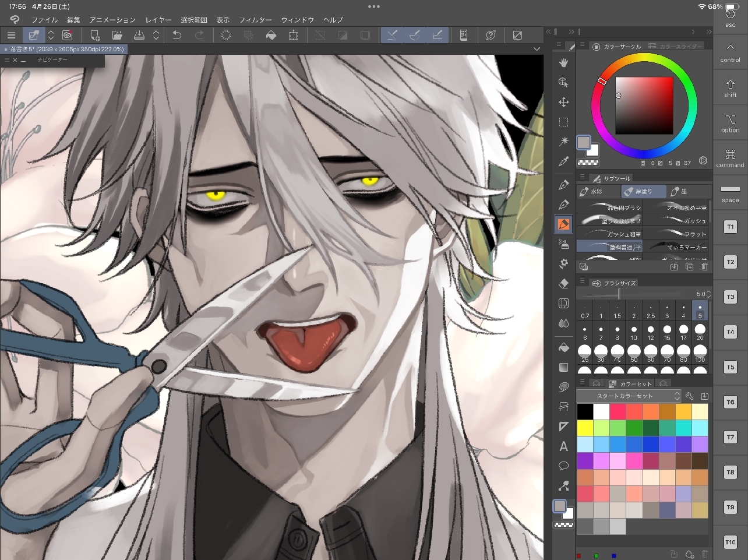Screen dimensions: 748x560
Task: Pick the Auto Select magic wand tool
Action: [x=563, y=141]
